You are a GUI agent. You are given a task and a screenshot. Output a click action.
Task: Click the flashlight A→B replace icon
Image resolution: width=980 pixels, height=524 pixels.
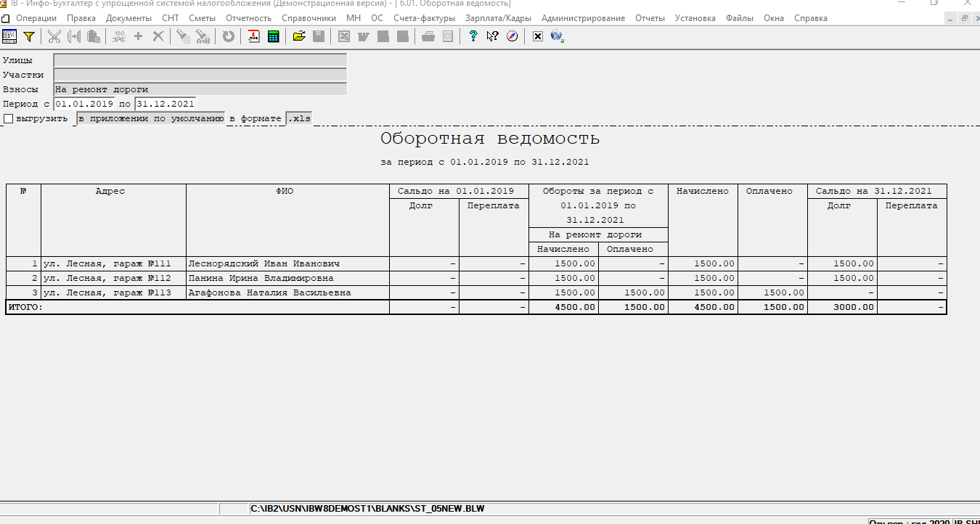click(203, 36)
